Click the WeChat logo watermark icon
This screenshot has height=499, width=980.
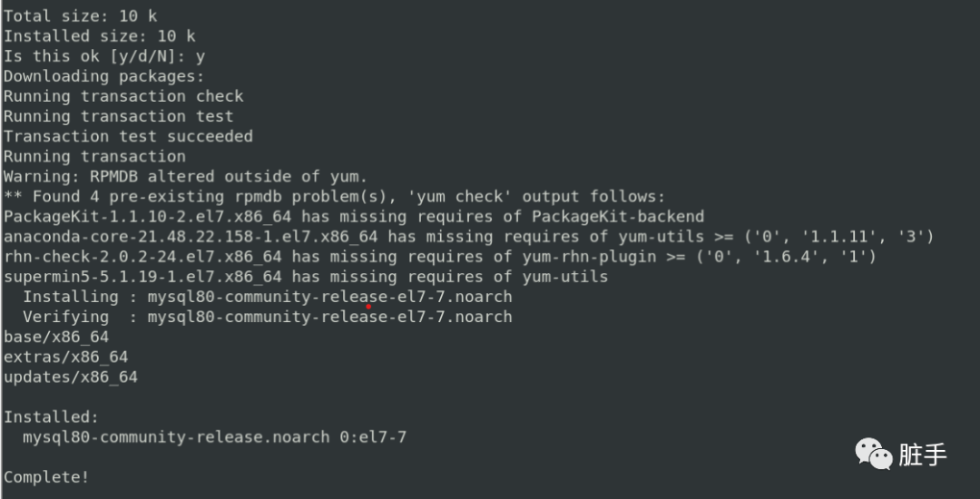[x=874, y=454]
